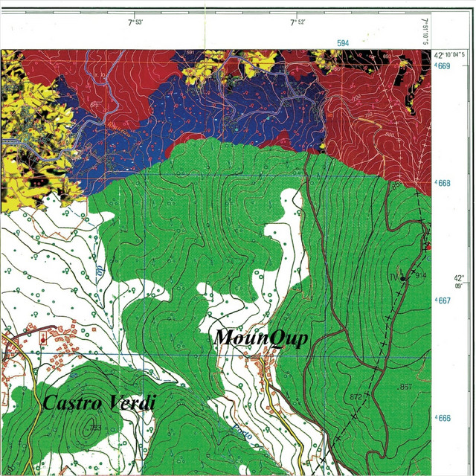Click the 42° 09' latitude label

tap(459, 280)
